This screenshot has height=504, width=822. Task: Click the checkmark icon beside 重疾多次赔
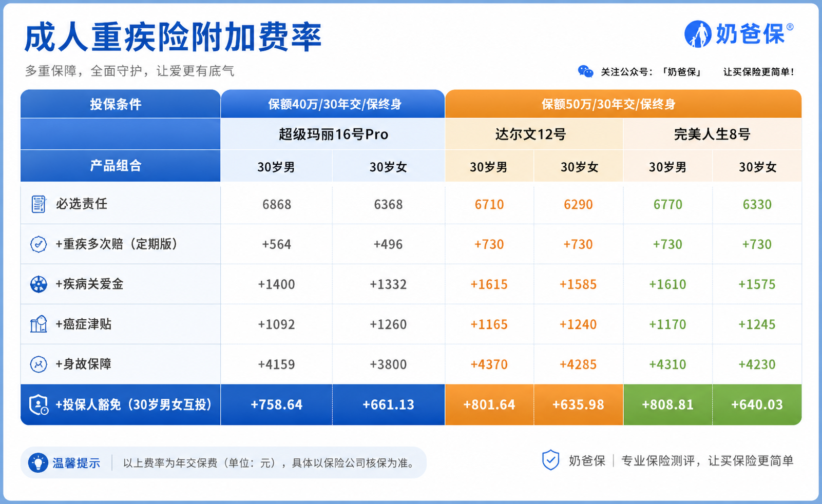pyautogui.click(x=39, y=244)
